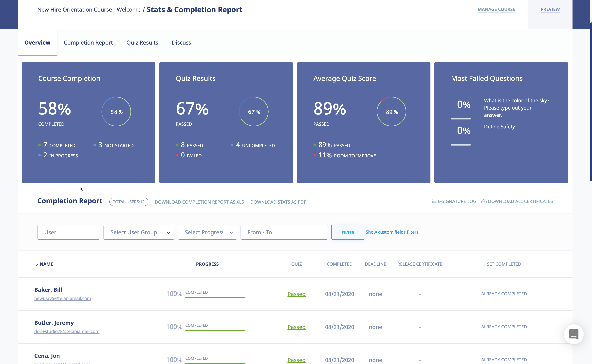Open course Preview
The height and width of the screenshot is (364, 592).
tap(550, 9)
